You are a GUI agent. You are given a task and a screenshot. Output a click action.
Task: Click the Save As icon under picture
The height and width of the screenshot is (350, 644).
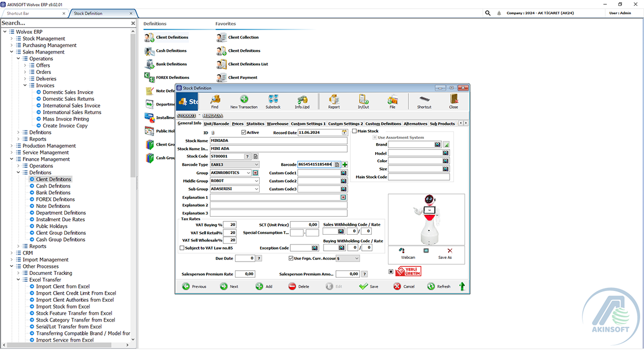click(x=450, y=250)
